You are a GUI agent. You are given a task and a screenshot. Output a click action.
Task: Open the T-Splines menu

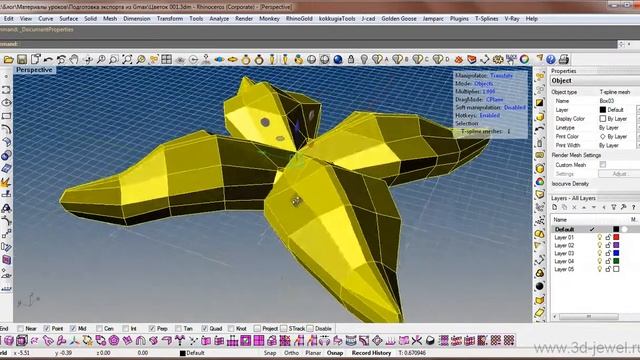pos(487,19)
